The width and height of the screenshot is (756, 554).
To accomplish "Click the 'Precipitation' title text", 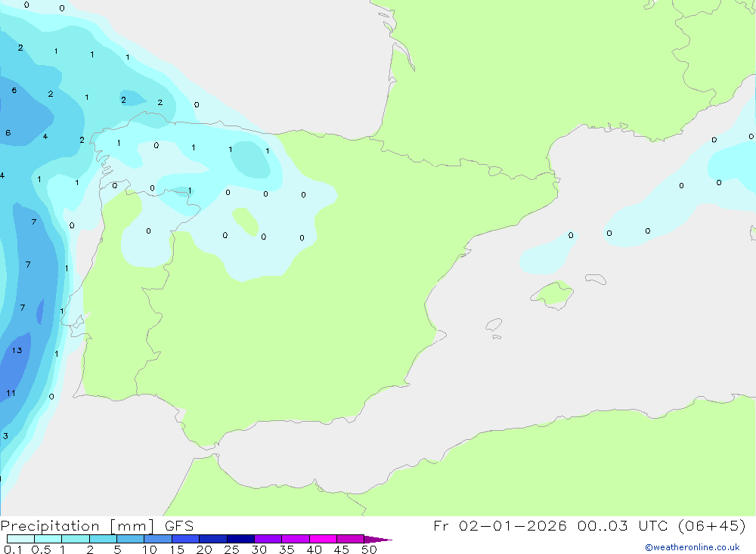I will click(x=50, y=526).
